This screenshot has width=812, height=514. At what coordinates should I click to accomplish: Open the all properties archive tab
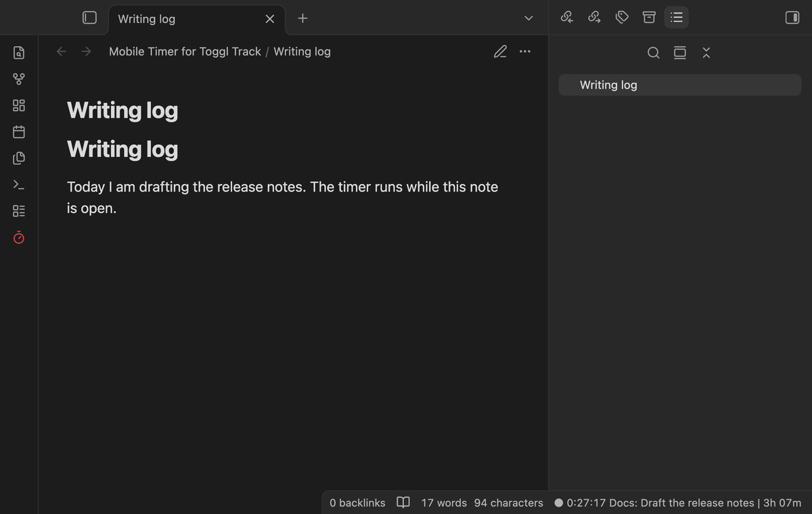tap(649, 18)
